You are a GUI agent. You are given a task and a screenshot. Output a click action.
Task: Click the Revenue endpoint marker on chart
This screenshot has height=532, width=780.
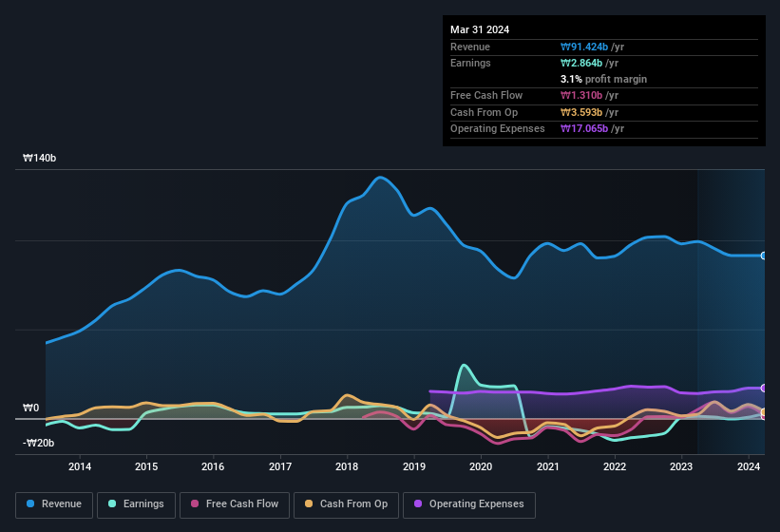pyautogui.click(x=764, y=256)
